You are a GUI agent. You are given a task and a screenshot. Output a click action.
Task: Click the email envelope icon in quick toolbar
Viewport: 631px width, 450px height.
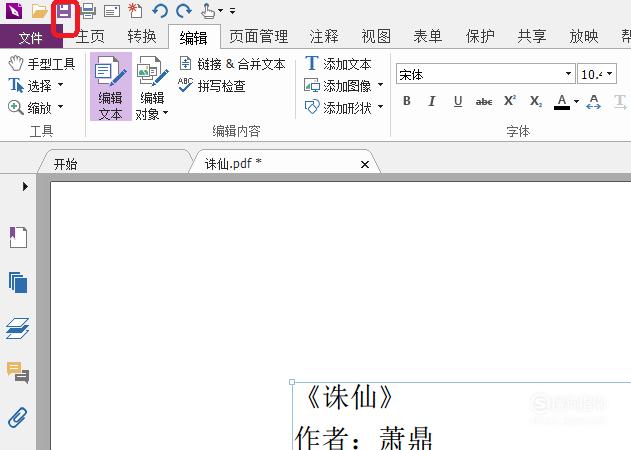(112, 11)
